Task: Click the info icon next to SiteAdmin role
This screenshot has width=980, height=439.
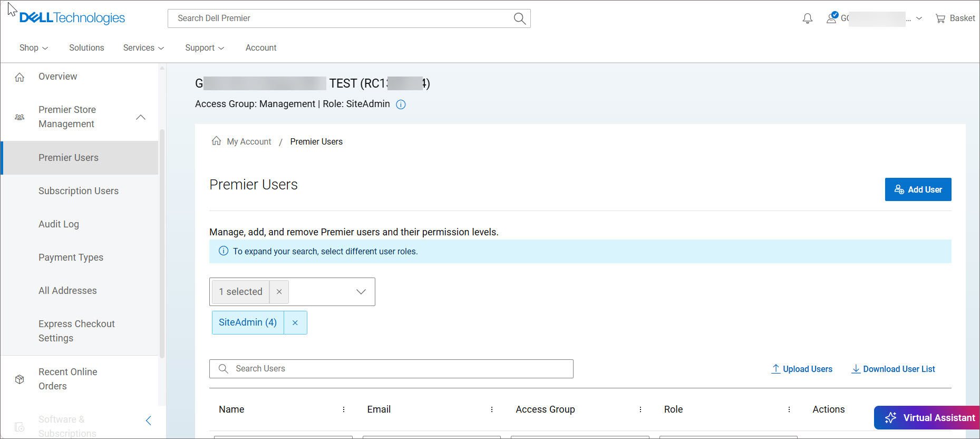Action: pyautogui.click(x=401, y=104)
